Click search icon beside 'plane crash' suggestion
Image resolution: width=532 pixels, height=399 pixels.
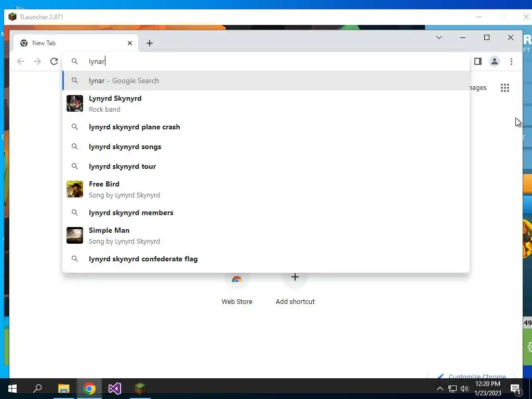pos(75,127)
